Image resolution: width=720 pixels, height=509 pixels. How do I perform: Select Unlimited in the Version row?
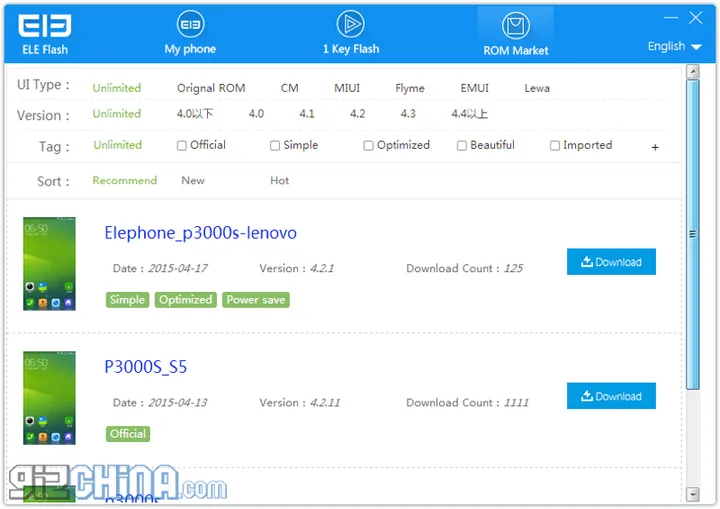(x=117, y=113)
